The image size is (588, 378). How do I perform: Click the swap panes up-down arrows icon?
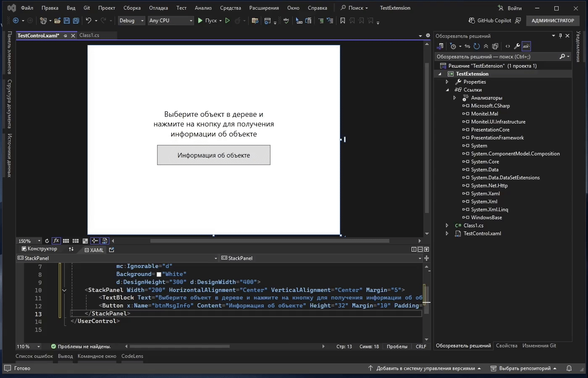(71, 249)
